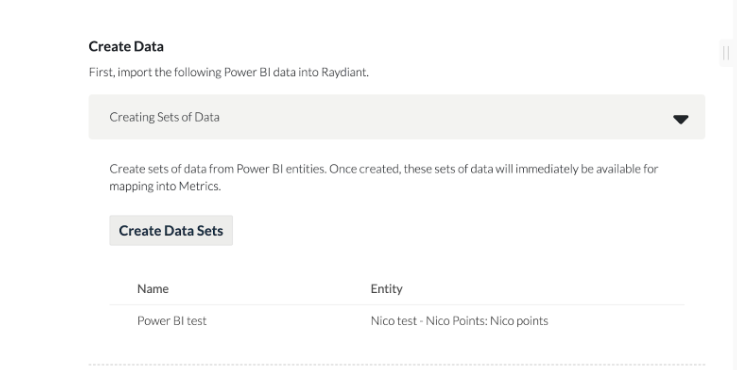
Task: Collapse the Creating Sets of Data arrow
Action: 680,119
